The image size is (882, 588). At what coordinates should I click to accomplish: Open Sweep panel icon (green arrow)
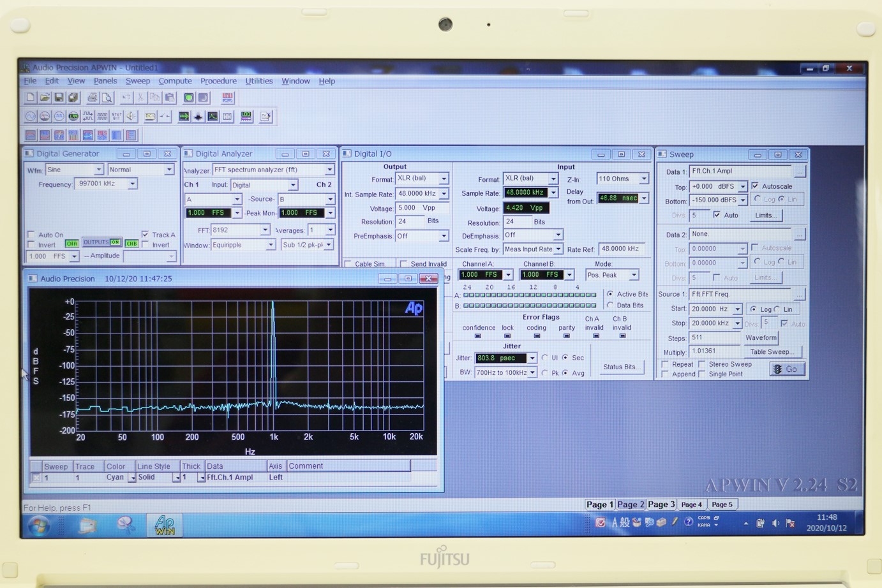184,117
